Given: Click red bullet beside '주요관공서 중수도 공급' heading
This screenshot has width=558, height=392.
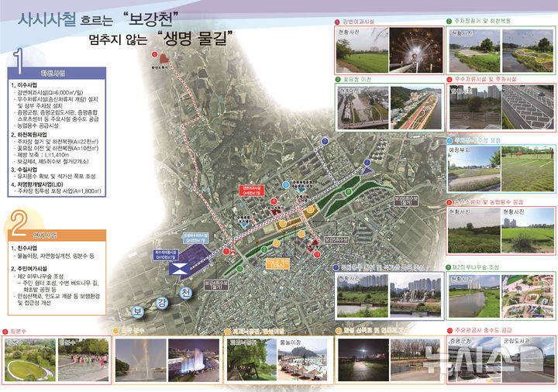Looking at the screenshot, I should coord(449,331).
